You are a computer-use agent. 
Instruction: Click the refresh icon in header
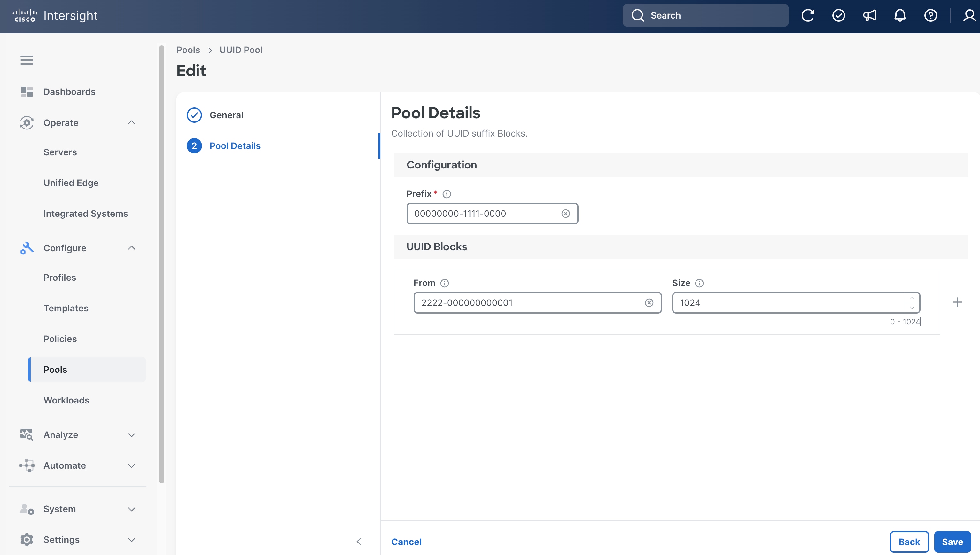[808, 15]
